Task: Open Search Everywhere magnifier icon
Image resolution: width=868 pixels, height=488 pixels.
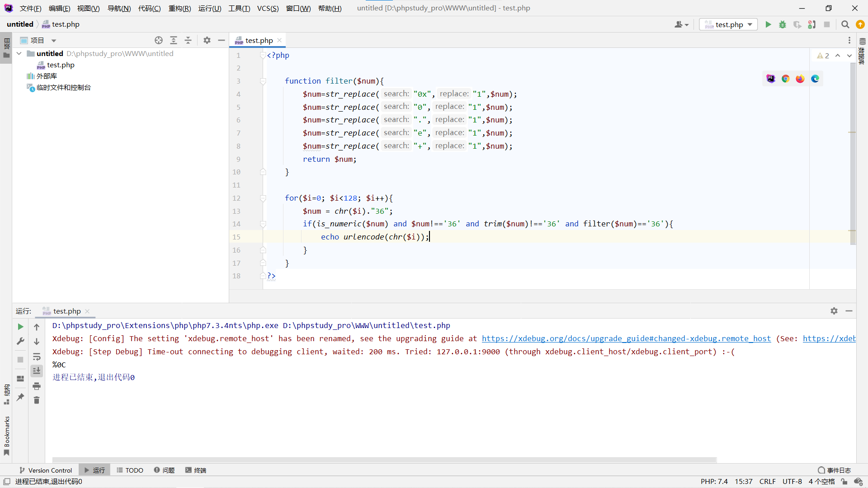Action: pos(845,24)
